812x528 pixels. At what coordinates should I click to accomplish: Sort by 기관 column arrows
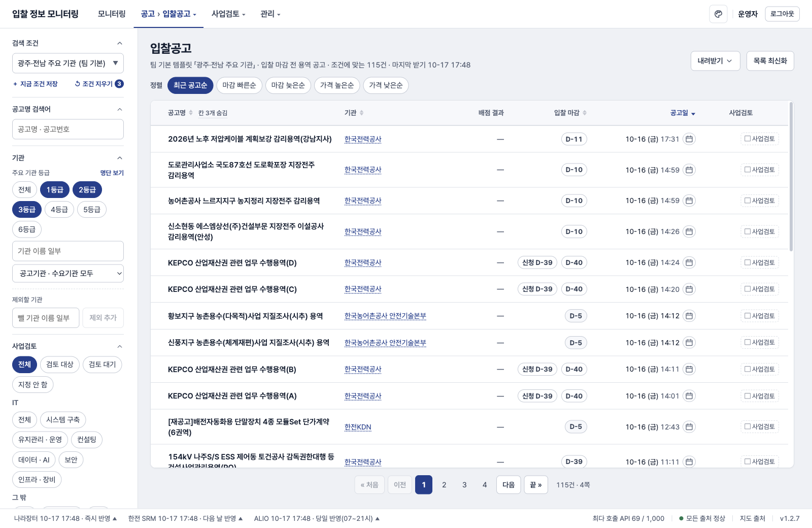point(361,113)
